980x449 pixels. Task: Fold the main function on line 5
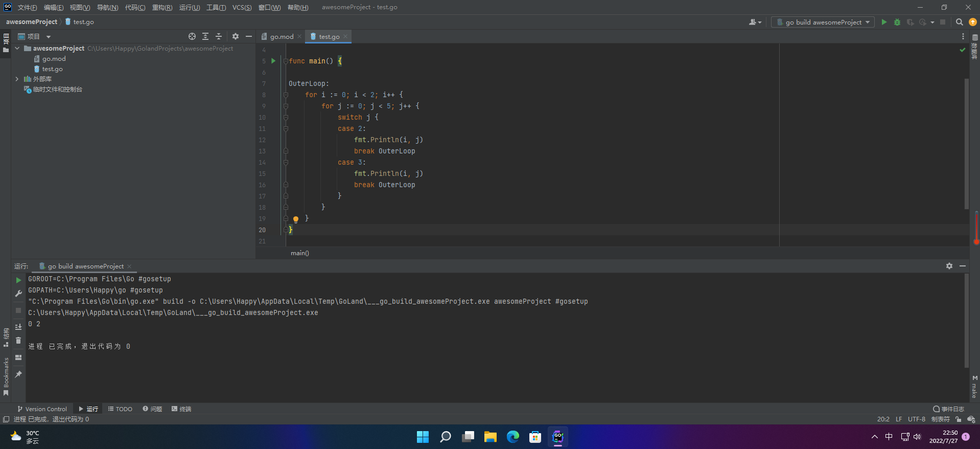click(286, 61)
